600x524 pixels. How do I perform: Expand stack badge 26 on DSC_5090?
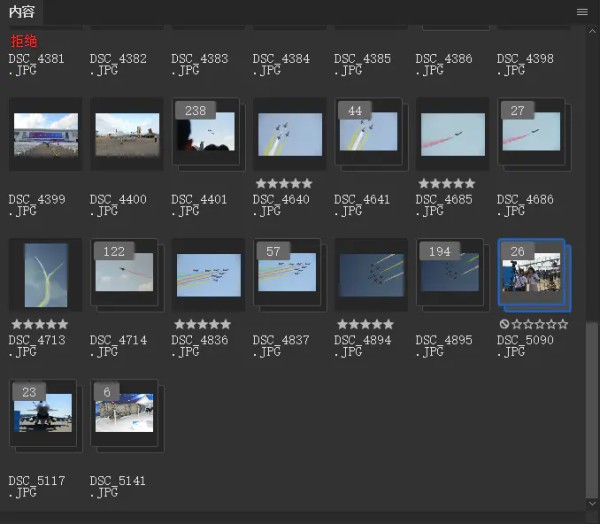coord(517,251)
